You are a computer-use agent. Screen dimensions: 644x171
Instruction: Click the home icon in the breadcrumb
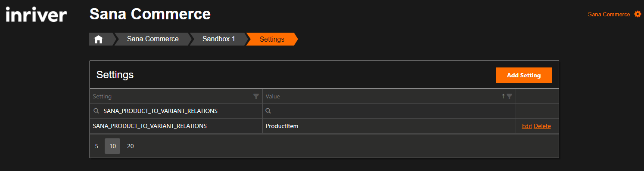click(x=98, y=39)
